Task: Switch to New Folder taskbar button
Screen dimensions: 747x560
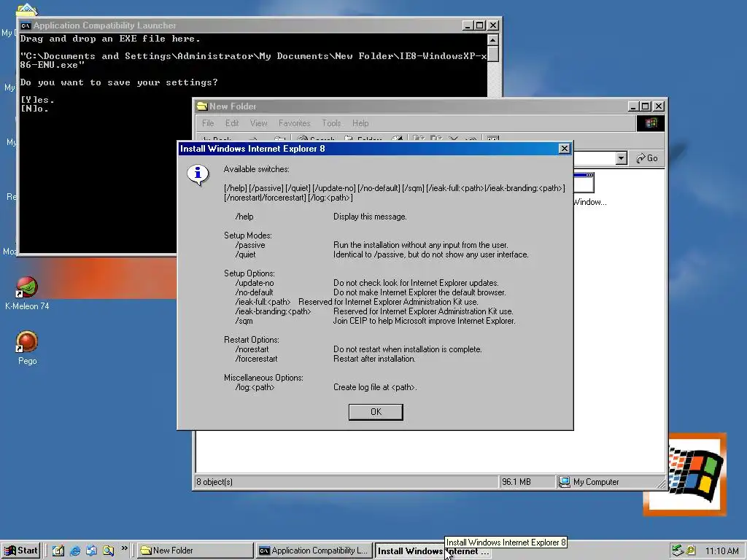Action: point(196,551)
